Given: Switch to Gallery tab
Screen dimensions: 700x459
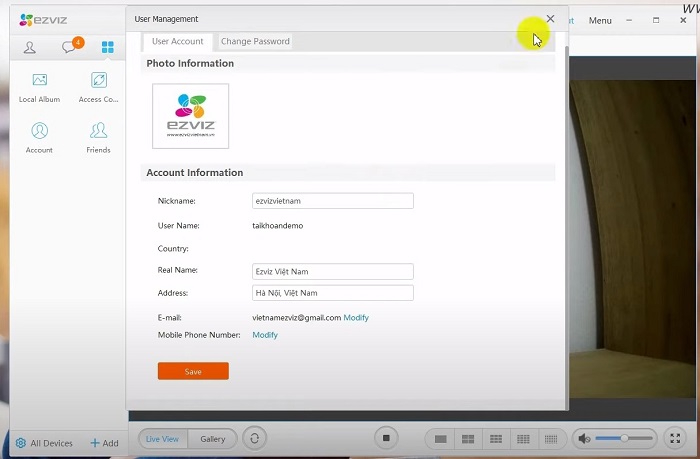Looking at the screenshot, I should [212, 439].
